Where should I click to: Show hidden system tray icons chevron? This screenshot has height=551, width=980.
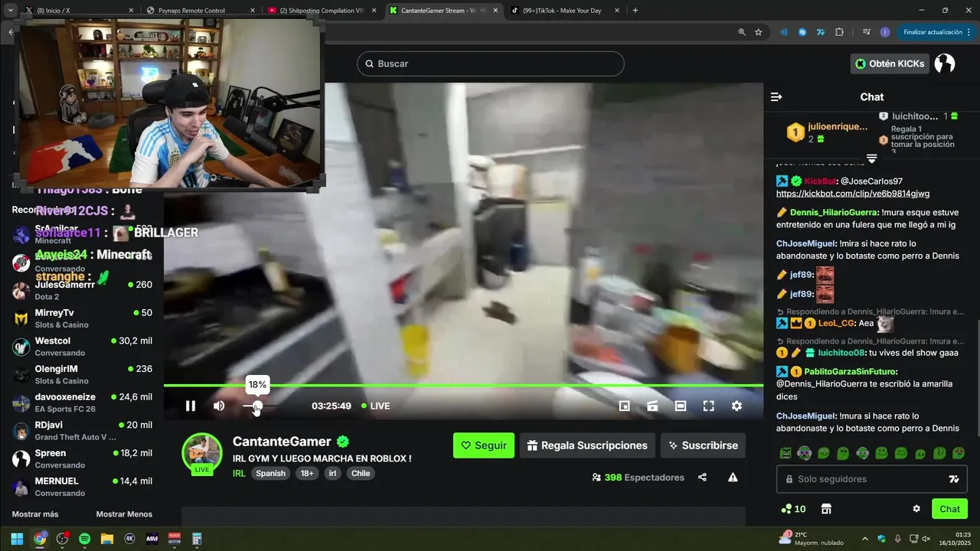(865, 539)
